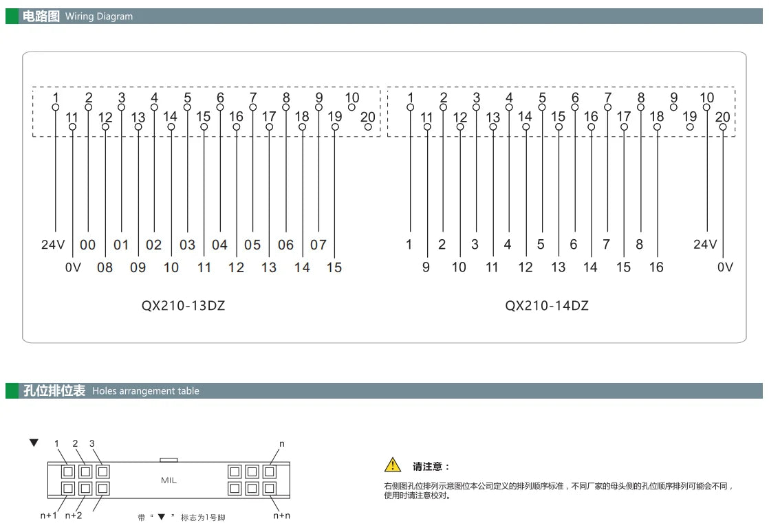Select the top-left hole square of MIL connector

(68, 472)
